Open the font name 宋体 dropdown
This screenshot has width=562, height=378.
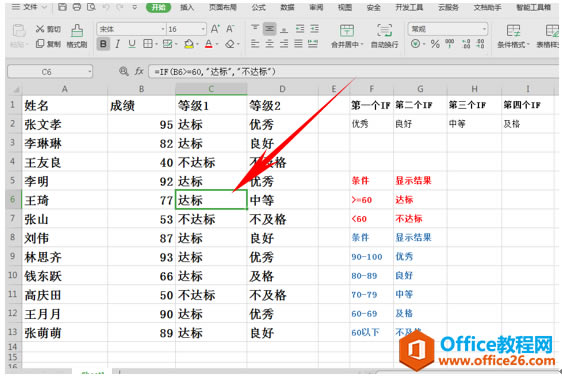pyautogui.click(x=163, y=29)
